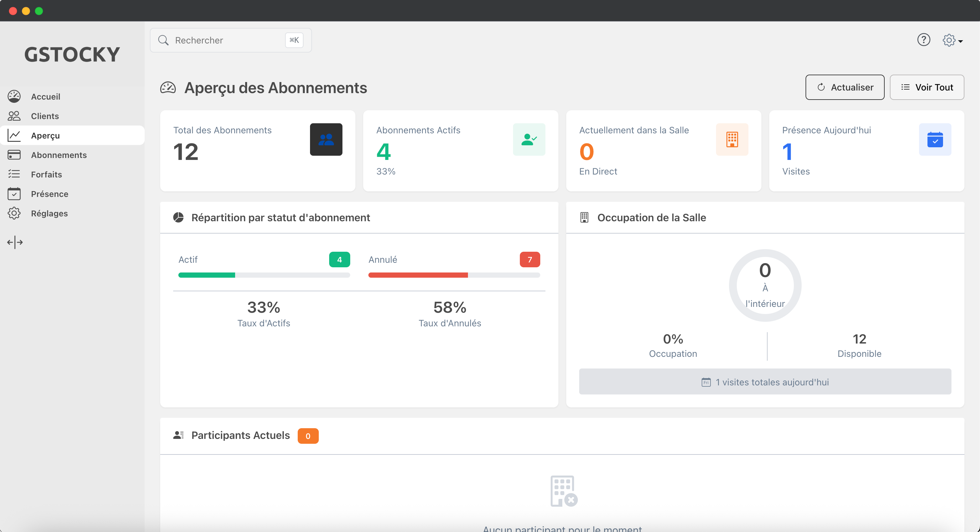The width and height of the screenshot is (980, 532).
Task: Open the settings dropdown in the top bar
Action: (952, 40)
